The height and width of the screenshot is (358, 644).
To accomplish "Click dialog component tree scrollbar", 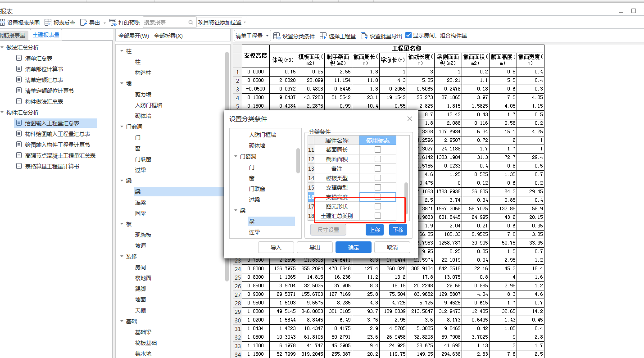I will [x=298, y=161].
